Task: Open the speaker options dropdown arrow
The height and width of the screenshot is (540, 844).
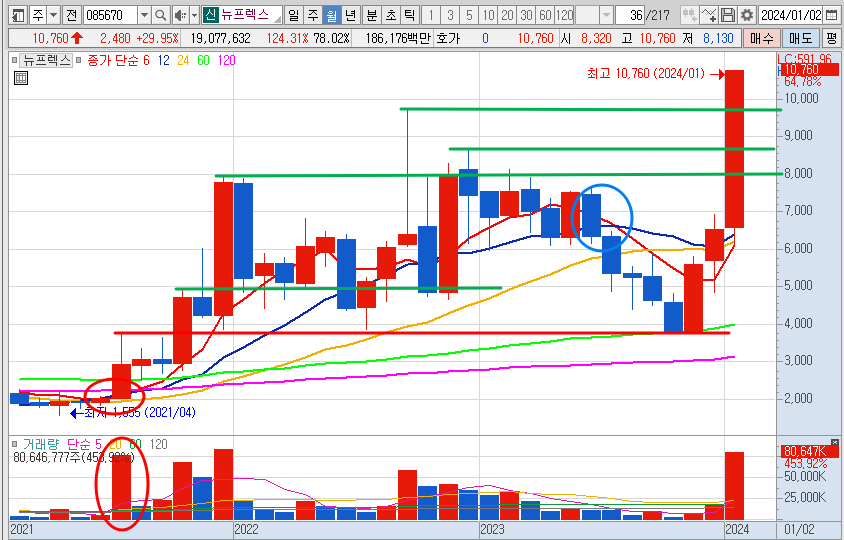Action: point(195,15)
